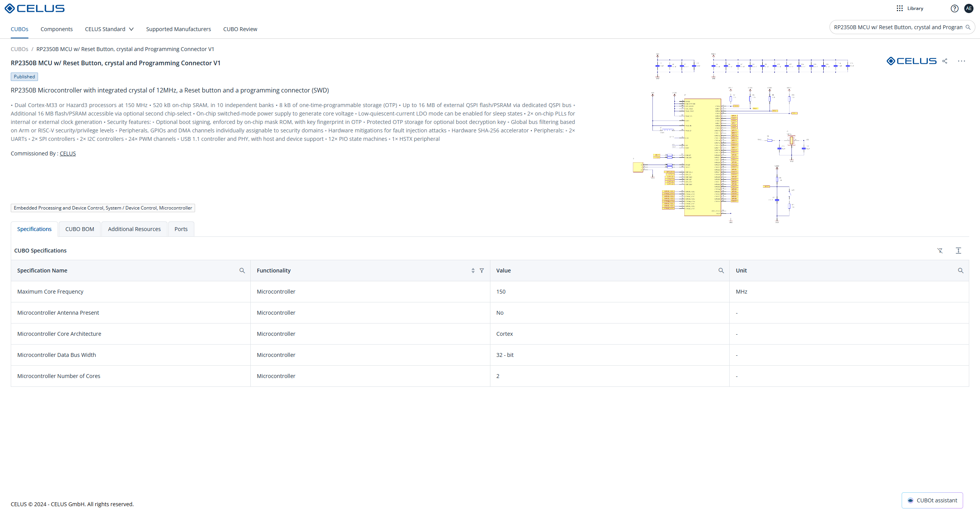Sort the Functionality column

pyautogui.click(x=473, y=271)
